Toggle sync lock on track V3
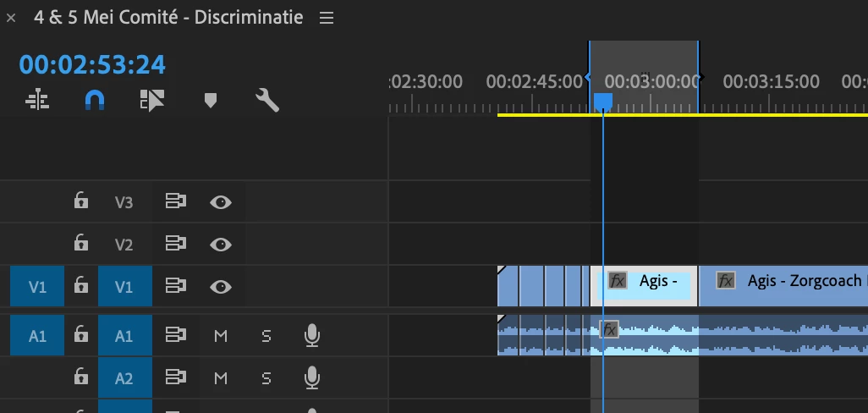This screenshot has height=413, width=868. click(x=175, y=201)
